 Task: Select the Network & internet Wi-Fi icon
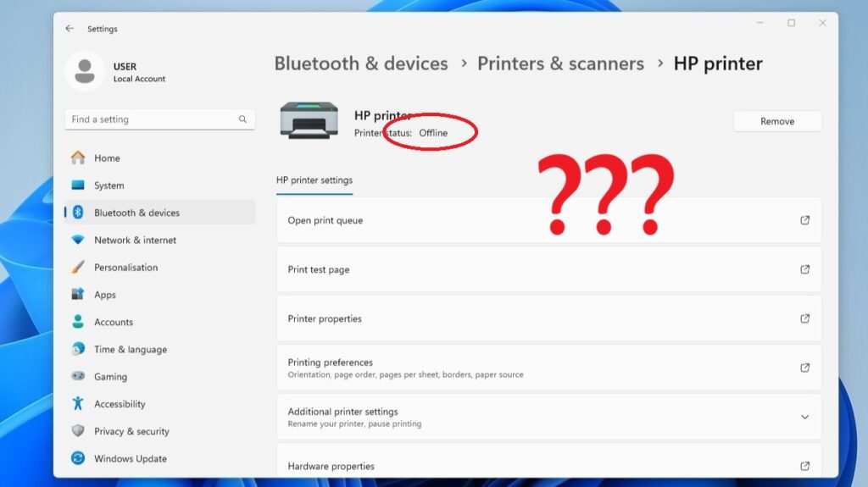pos(78,240)
